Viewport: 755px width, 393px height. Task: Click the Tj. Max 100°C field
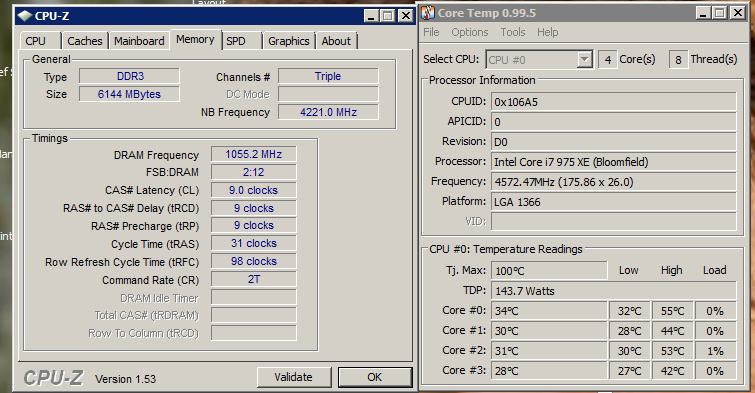point(549,271)
